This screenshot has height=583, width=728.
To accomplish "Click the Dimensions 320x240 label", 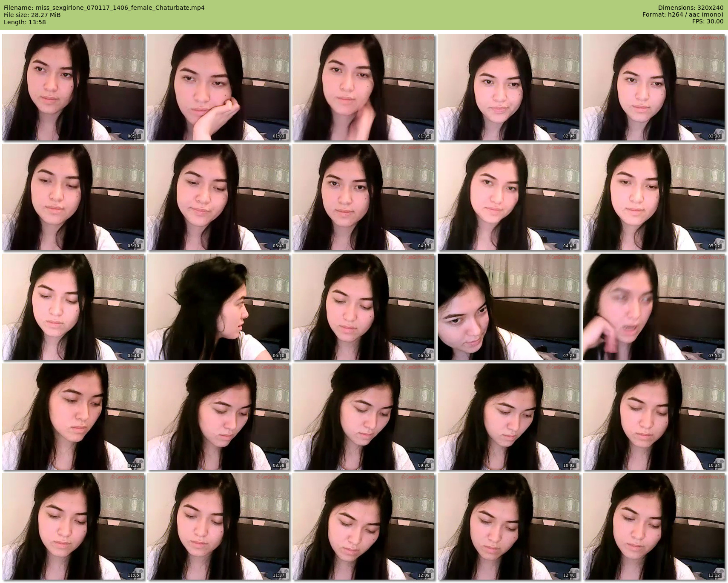I will pos(691,8).
